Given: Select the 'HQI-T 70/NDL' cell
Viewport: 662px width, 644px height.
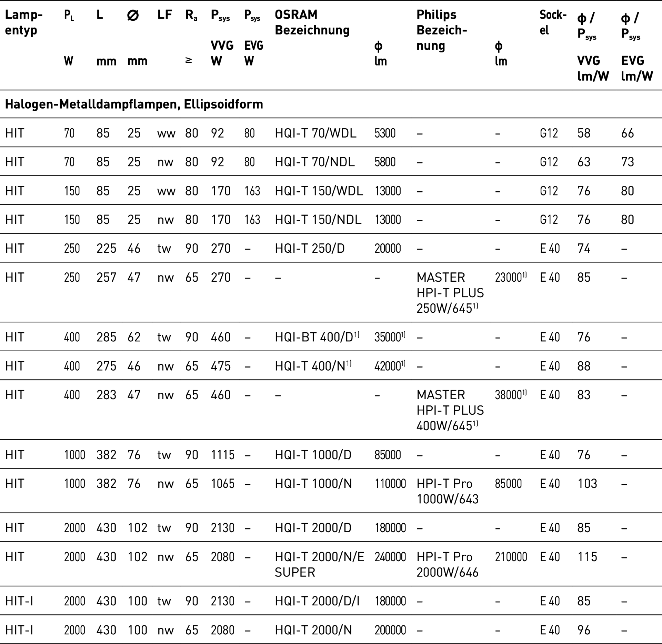Looking at the screenshot, I should (x=315, y=162).
